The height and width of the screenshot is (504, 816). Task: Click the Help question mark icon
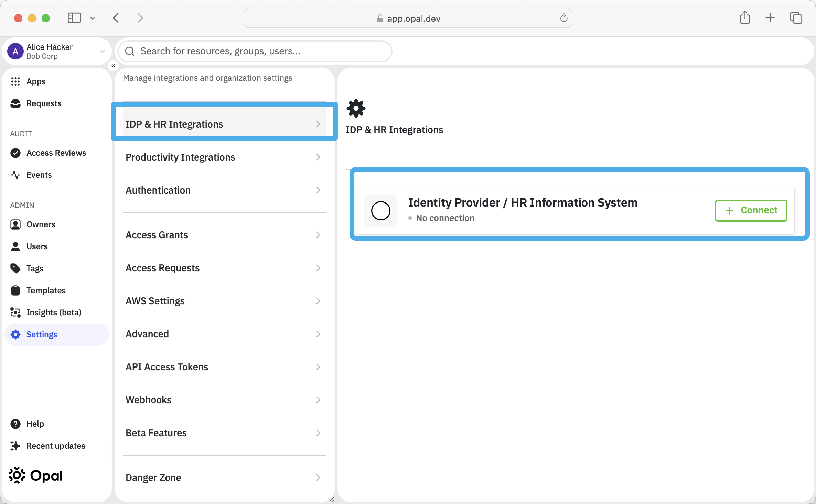(15, 424)
